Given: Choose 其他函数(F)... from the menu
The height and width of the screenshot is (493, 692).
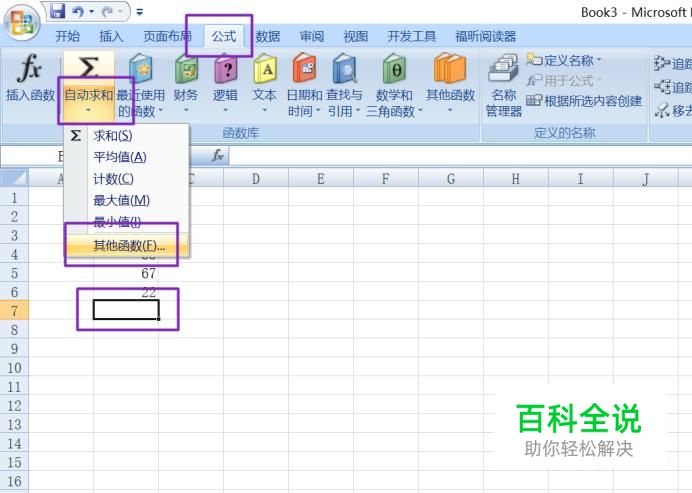Looking at the screenshot, I should (127, 245).
